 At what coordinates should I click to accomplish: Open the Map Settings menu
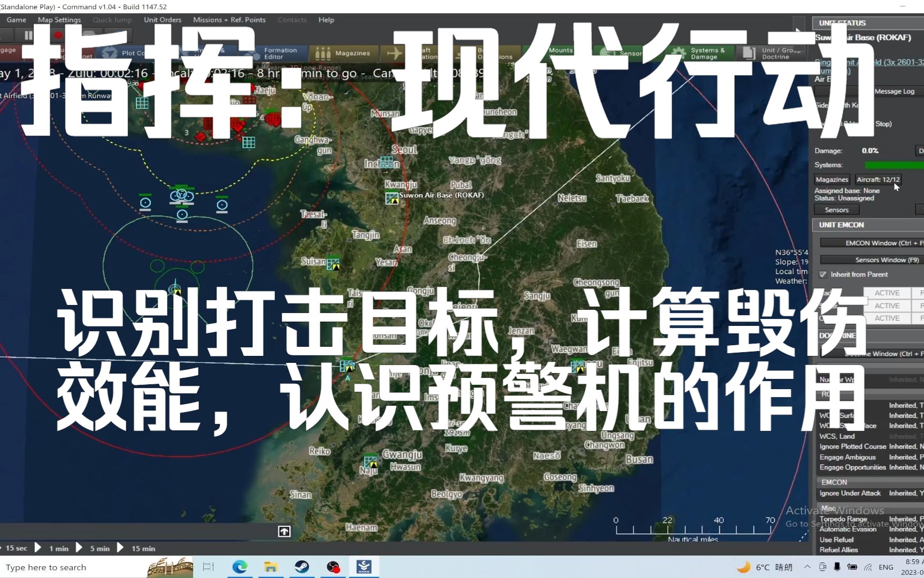[x=59, y=20]
